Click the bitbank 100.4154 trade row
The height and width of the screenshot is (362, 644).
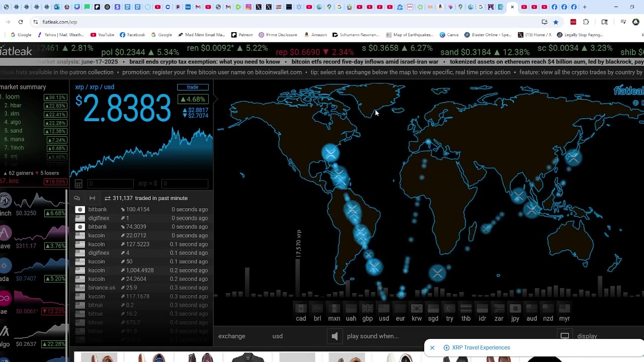pyautogui.click(x=141, y=210)
